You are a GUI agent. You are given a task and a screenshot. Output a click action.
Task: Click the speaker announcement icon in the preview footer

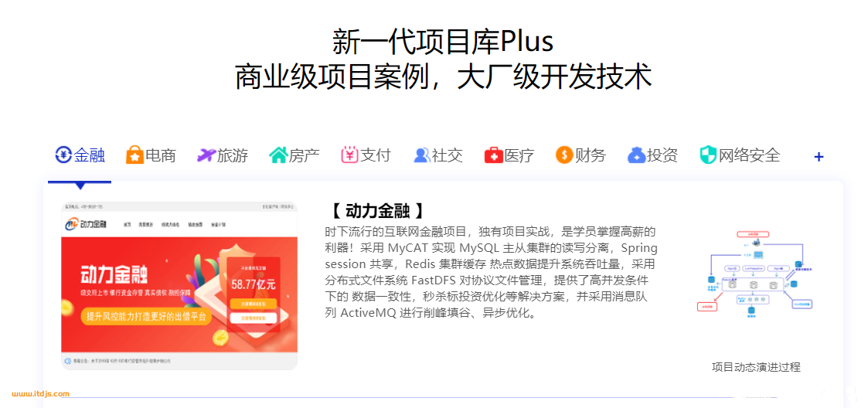(x=68, y=361)
